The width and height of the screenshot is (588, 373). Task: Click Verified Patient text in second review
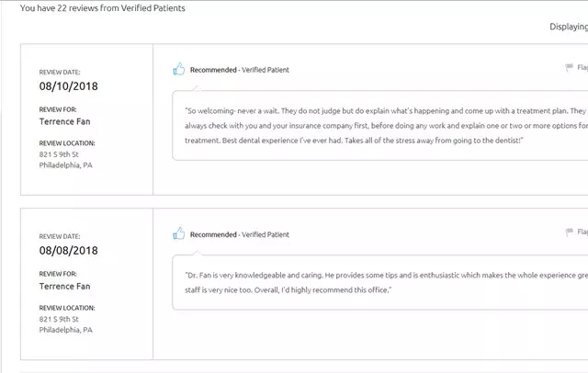(266, 234)
